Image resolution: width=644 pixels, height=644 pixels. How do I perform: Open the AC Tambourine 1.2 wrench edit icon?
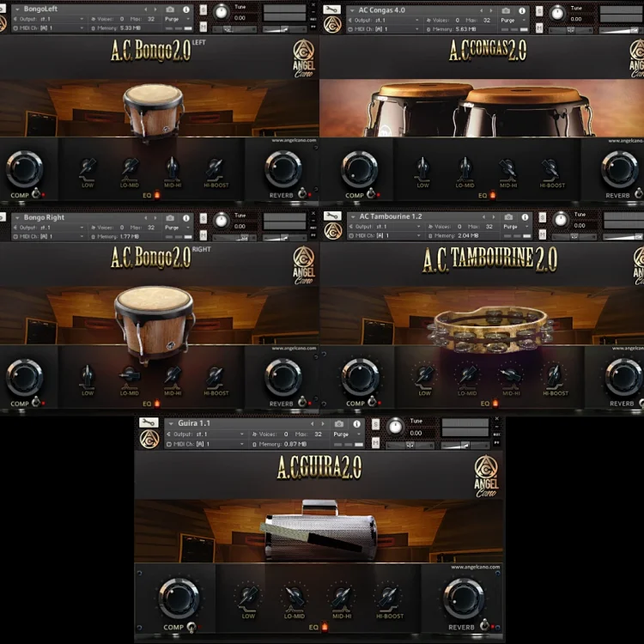coord(332,216)
